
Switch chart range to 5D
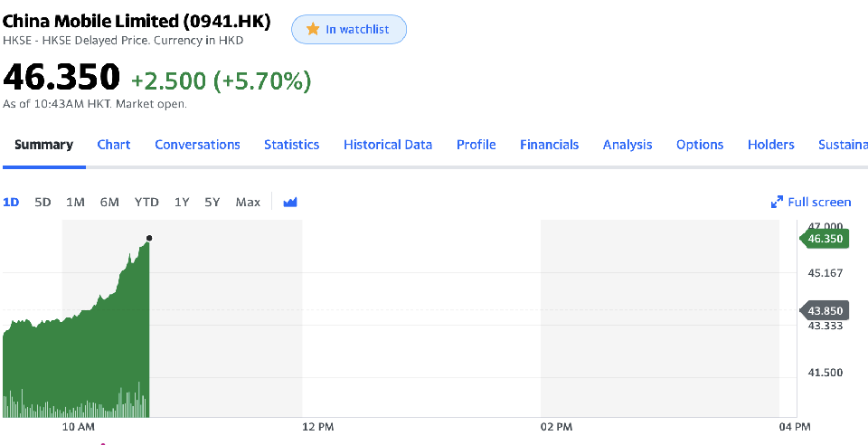click(42, 203)
